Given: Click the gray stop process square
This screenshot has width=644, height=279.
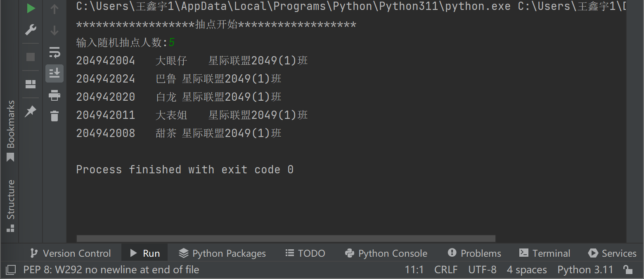Looking at the screenshot, I should (x=31, y=57).
